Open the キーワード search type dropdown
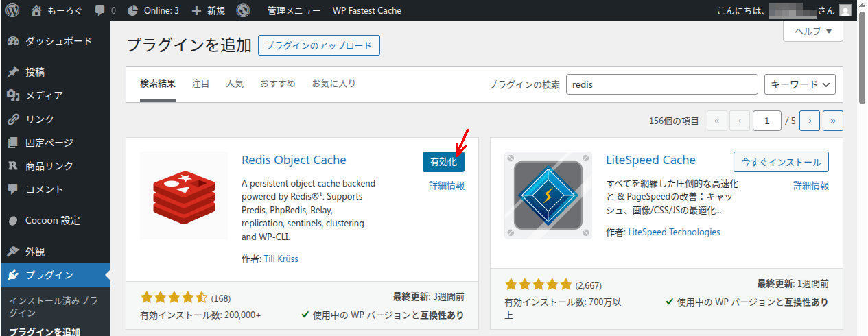This screenshot has height=336, width=868. tap(799, 84)
